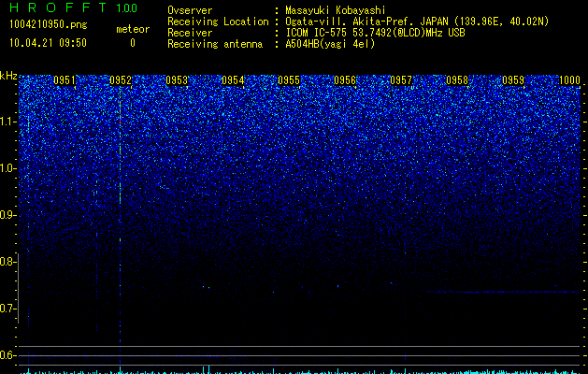Click the Receiver label
This screenshot has height=374, width=588.
point(190,33)
